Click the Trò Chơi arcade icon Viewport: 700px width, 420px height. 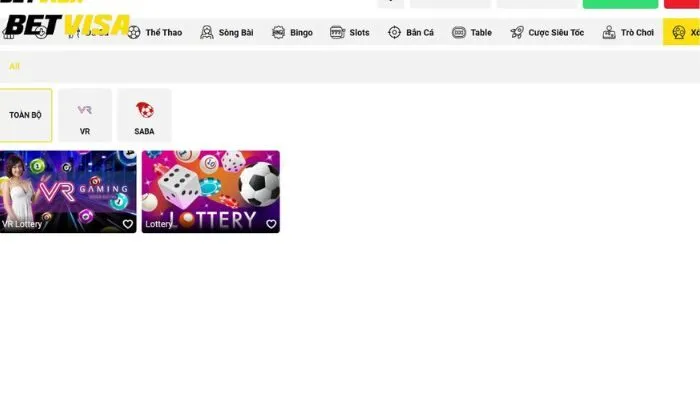(x=609, y=33)
